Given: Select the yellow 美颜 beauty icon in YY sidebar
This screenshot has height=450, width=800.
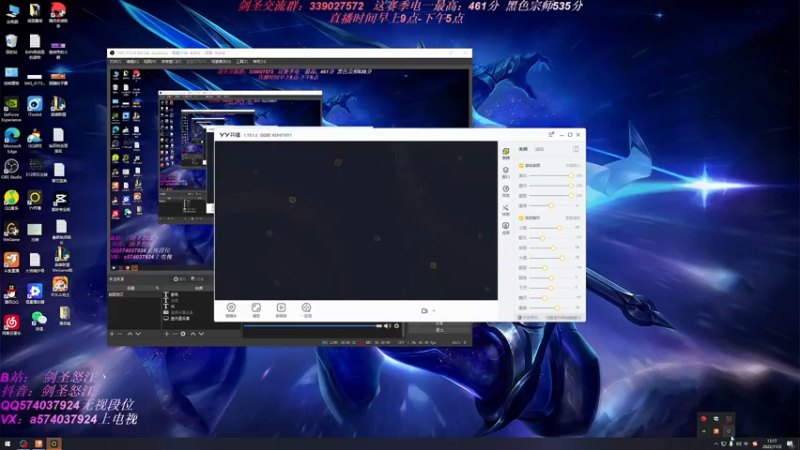Looking at the screenshot, I should 506,154.
